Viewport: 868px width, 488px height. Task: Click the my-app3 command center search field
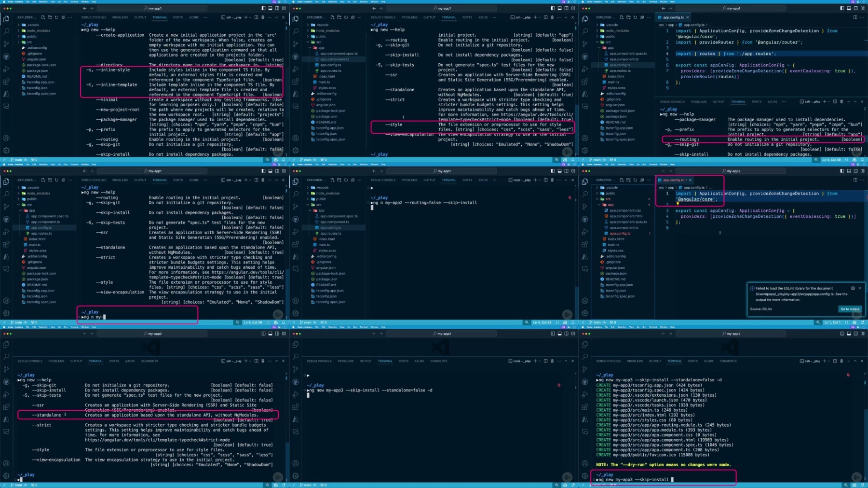pyautogui.click(x=731, y=334)
